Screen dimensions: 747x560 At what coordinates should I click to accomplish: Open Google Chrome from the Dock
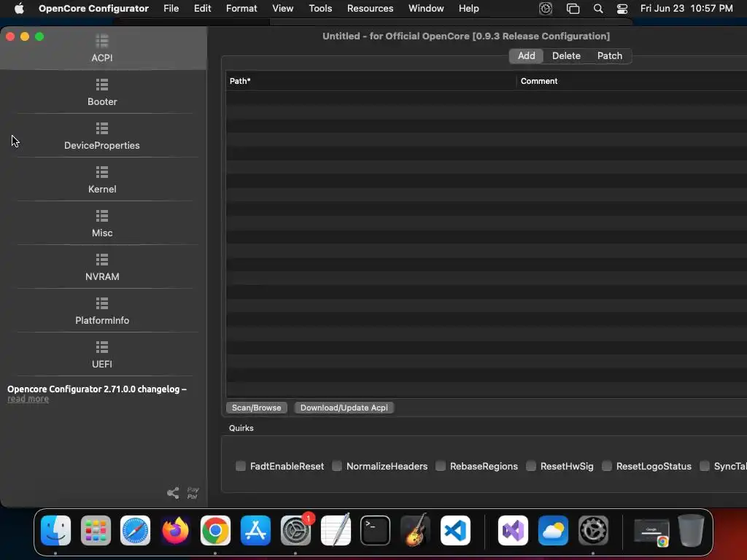215,531
